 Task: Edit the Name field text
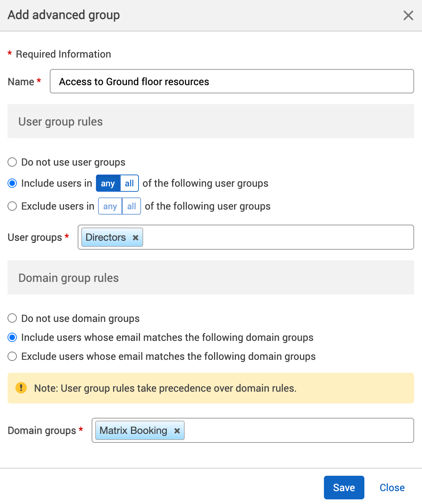(x=232, y=81)
